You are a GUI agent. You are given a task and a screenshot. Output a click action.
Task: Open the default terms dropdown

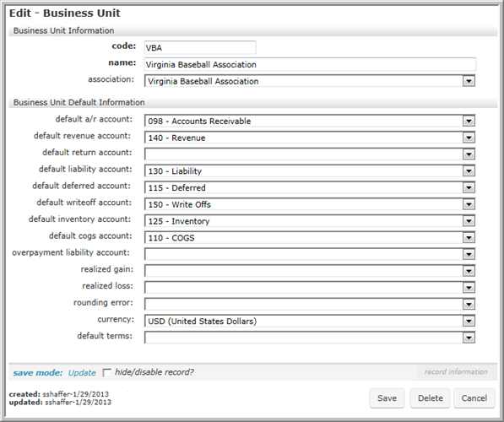click(469, 338)
